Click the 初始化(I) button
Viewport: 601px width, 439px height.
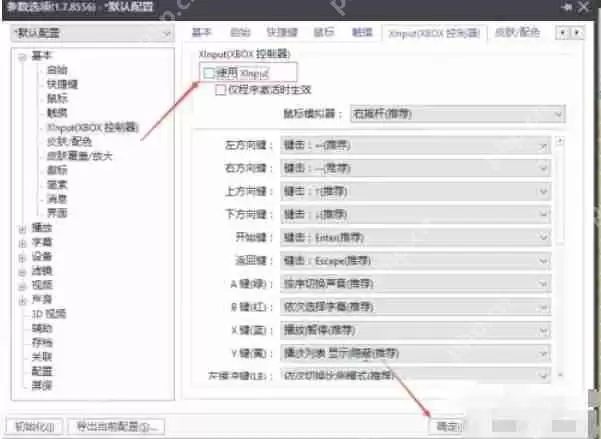[34, 426]
